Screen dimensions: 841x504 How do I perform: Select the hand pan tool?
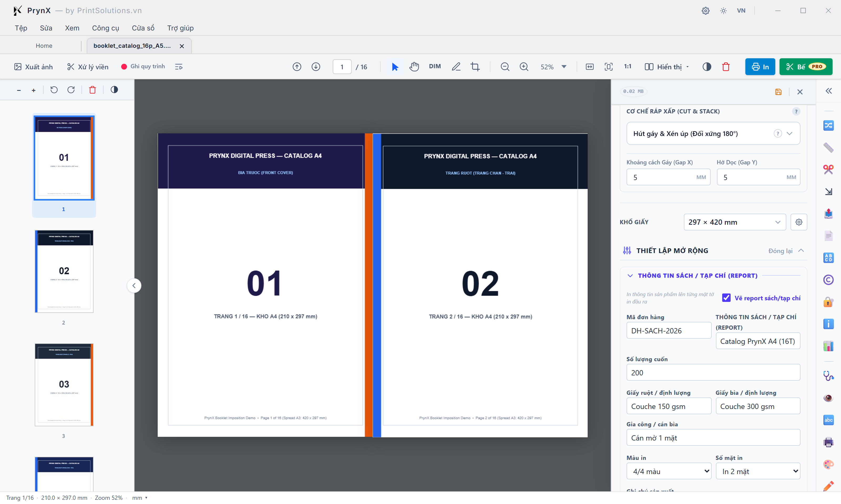click(x=414, y=67)
